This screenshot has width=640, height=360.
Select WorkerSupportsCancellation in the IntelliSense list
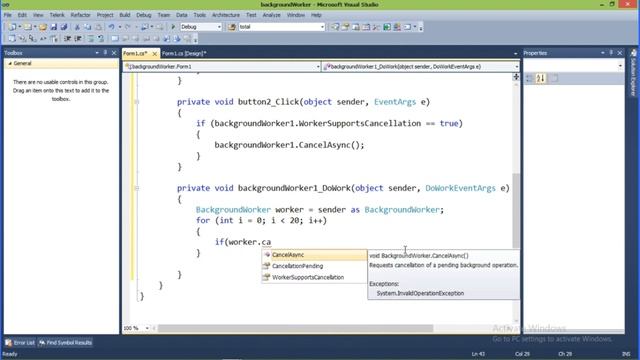pyautogui.click(x=314, y=277)
